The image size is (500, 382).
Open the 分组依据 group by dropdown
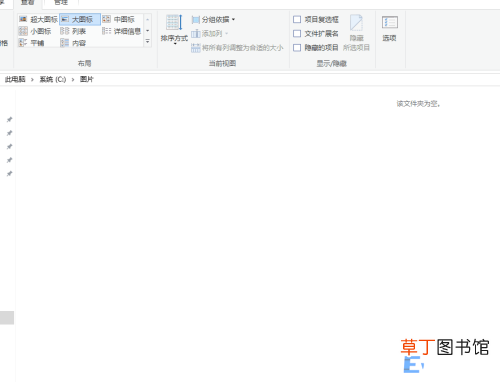(213, 20)
